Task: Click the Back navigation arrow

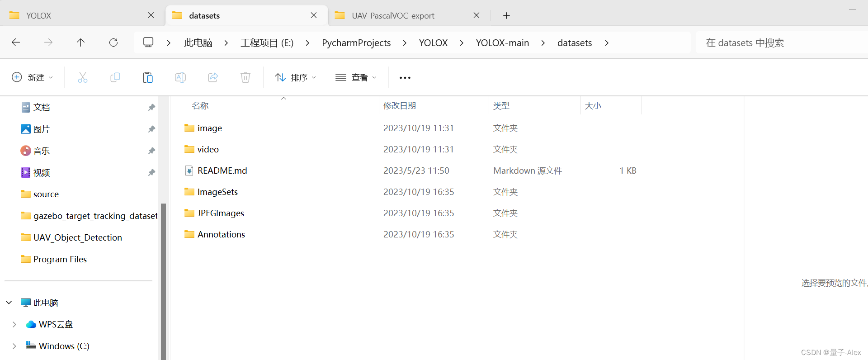Action: 16,43
